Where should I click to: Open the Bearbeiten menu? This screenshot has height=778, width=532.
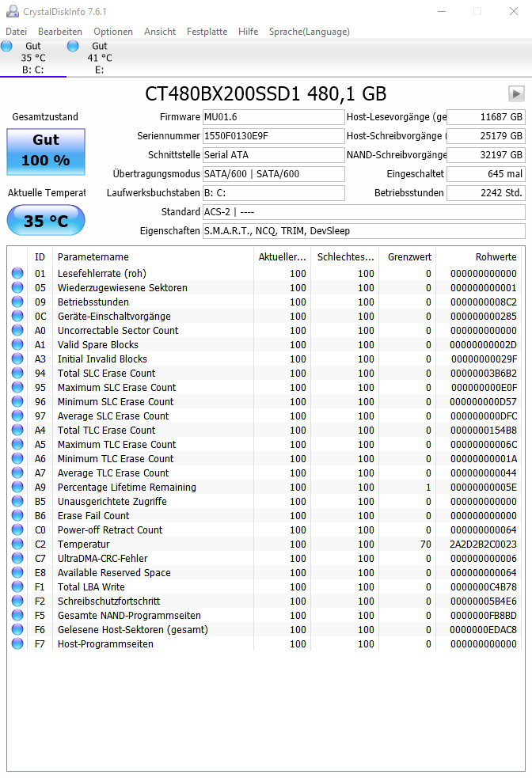coord(60,31)
